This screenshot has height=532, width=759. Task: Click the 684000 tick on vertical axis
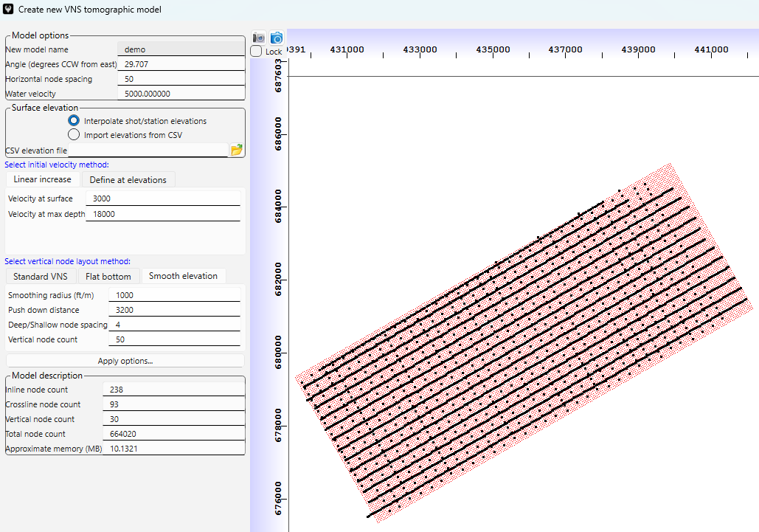278,206
